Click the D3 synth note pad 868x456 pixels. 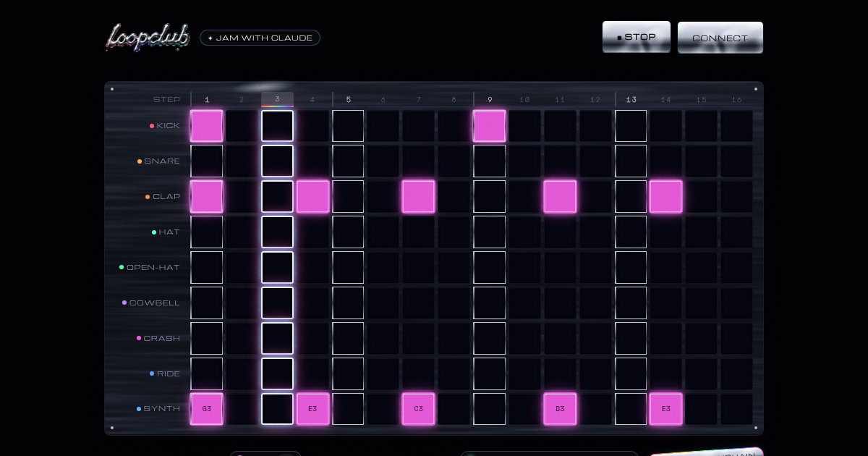click(560, 409)
